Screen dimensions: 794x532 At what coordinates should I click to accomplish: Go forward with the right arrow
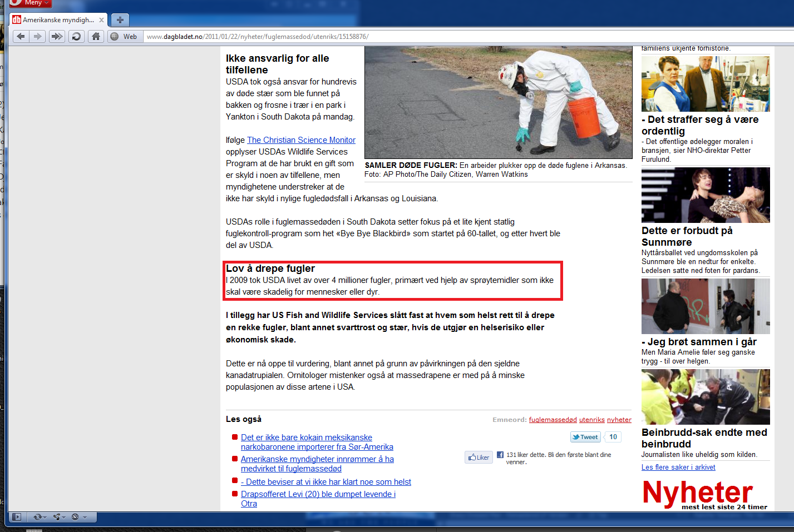37,37
